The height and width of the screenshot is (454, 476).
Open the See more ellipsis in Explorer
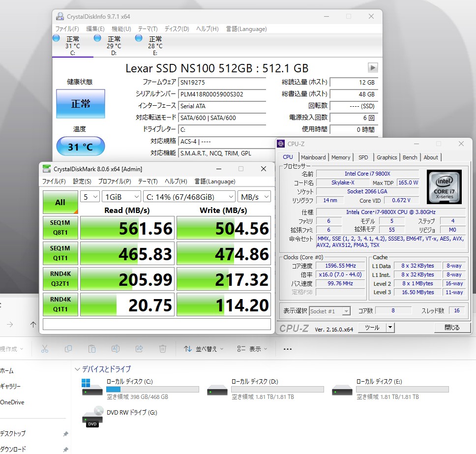click(288, 349)
